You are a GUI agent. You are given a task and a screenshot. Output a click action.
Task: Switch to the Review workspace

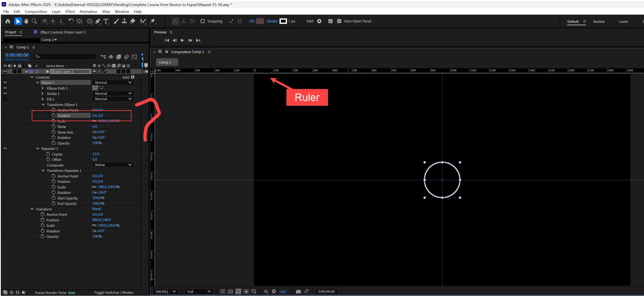tap(599, 22)
